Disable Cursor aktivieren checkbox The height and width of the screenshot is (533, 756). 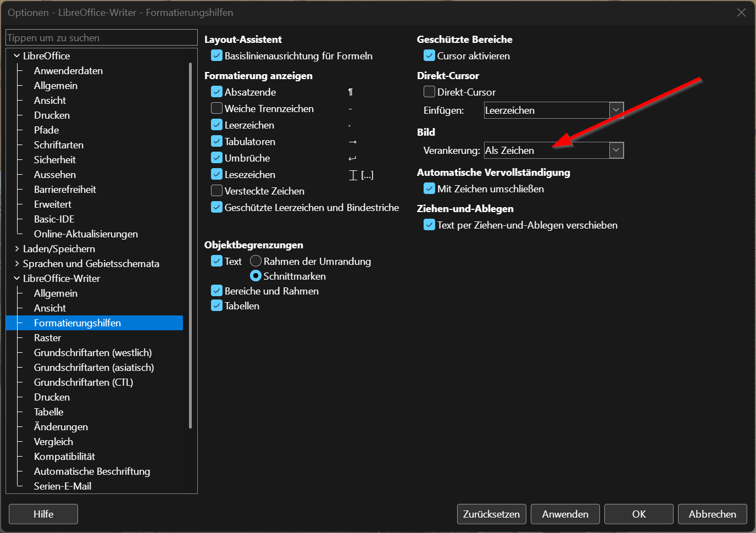(x=430, y=56)
